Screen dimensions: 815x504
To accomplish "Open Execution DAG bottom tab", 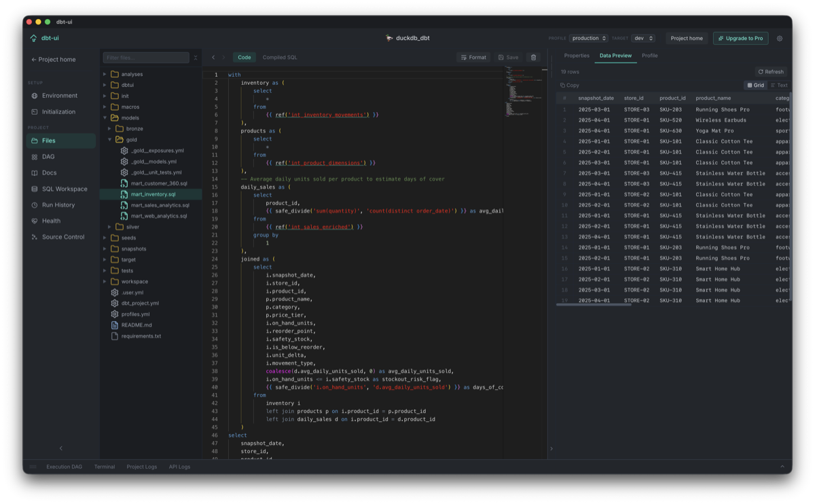I will (x=64, y=467).
